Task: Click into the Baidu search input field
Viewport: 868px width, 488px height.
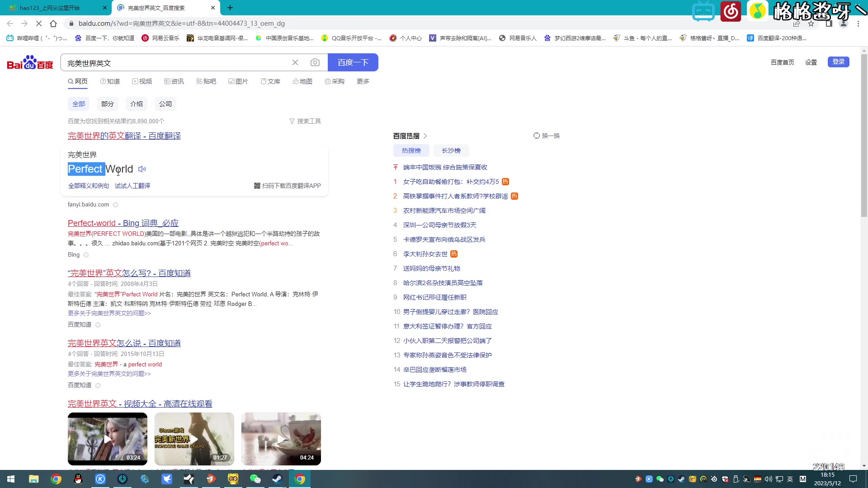Action: point(176,63)
